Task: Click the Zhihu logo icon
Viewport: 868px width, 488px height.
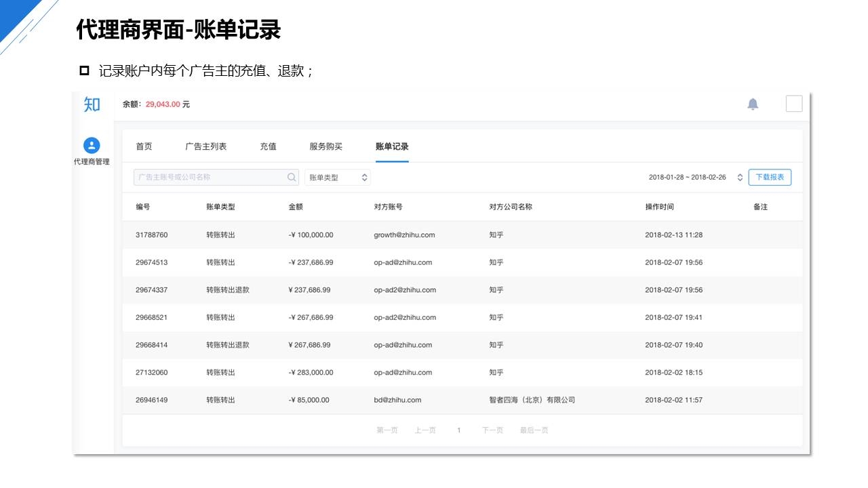Action: point(92,104)
